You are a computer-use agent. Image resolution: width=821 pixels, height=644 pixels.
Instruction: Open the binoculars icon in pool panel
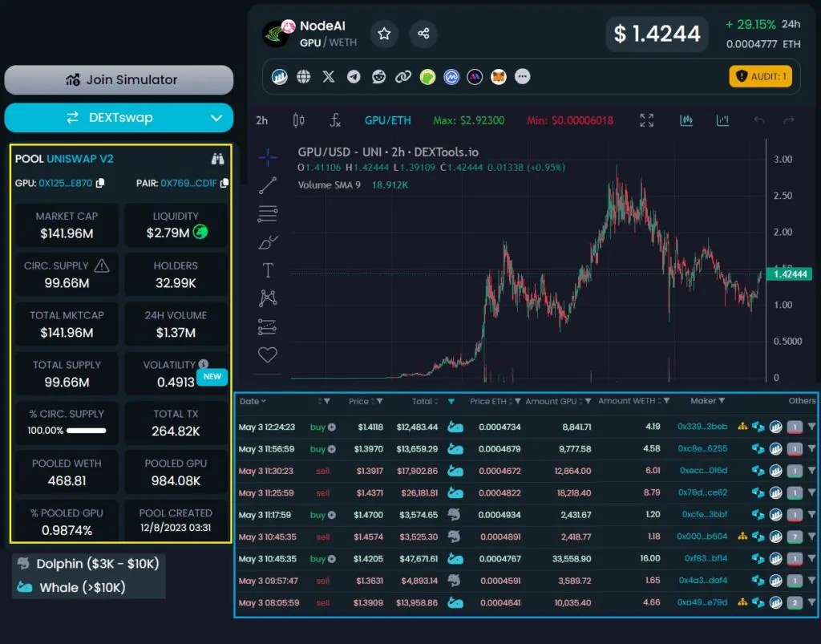click(x=218, y=159)
